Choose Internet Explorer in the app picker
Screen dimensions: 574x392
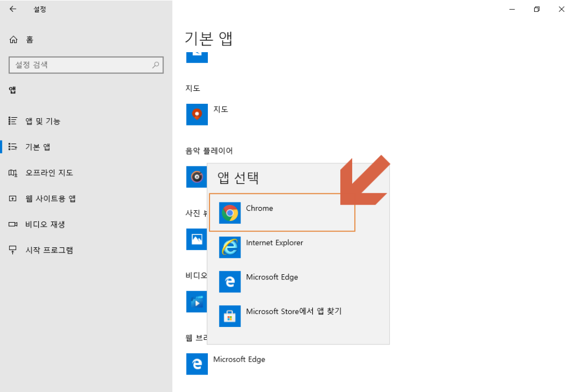[298, 247]
